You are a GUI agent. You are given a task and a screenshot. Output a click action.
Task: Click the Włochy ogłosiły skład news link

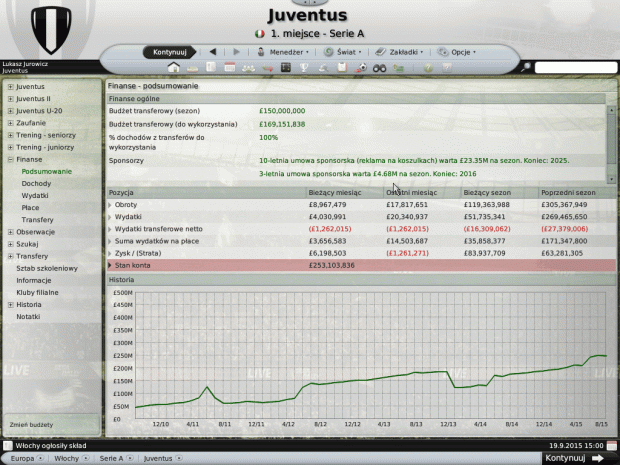51,446
